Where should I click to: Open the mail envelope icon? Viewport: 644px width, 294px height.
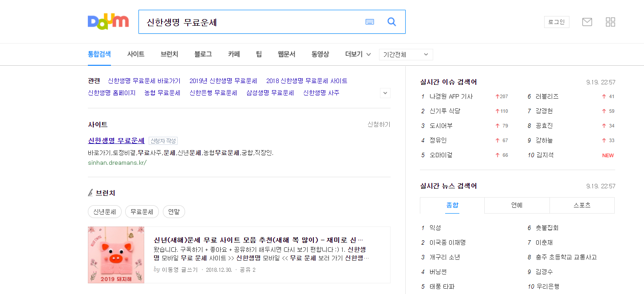point(587,22)
